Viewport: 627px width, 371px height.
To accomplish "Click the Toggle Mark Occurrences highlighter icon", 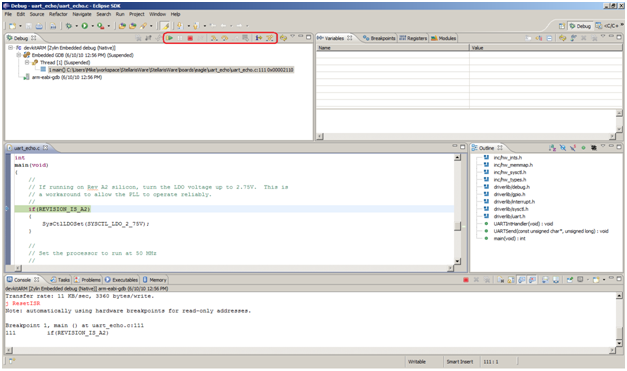I will pyautogui.click(x=165, y=26).
